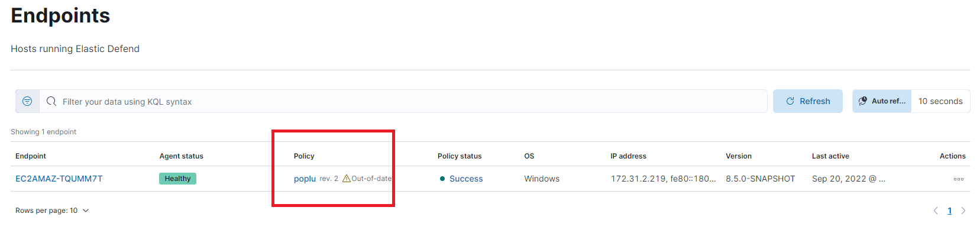Screen dimensions: 980x249
Task: Open the saved query filter menu icon
Action: [x=27, y=101]
